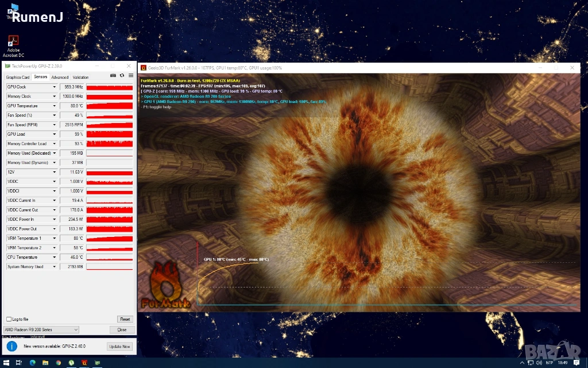The width and height of the screenshot is (588, 368).
Task: Click the GPU-Z screenshot camera icon
Action: click(x=113, y=76)
